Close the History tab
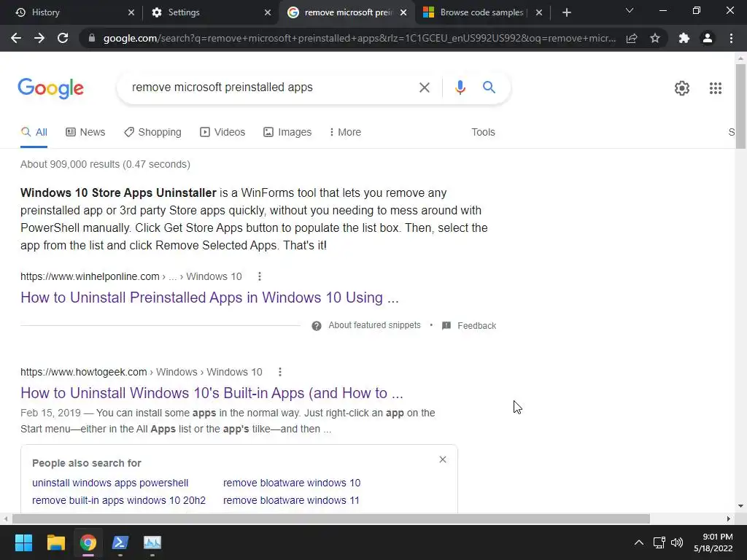The width and height of the screenshot is (747, 560). (131, 12)
